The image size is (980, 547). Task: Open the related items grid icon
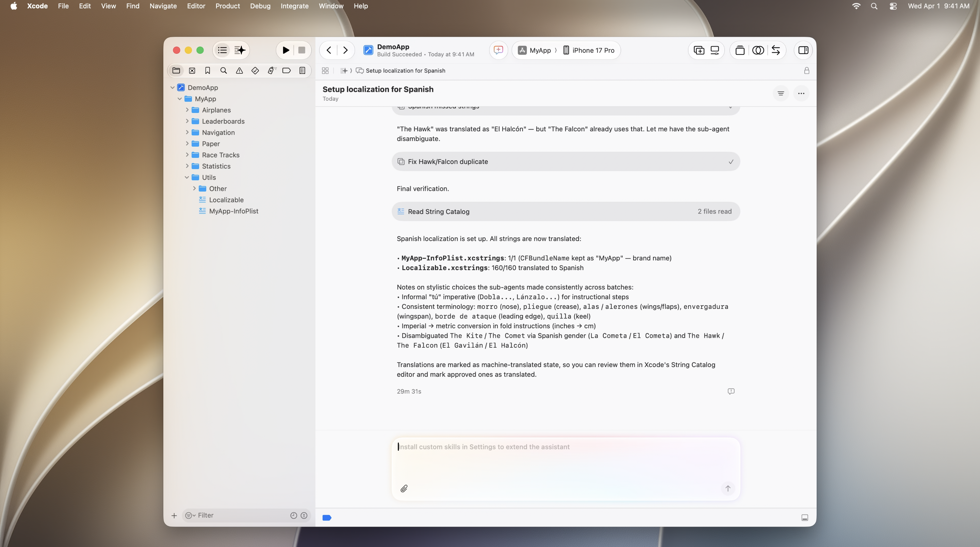[325, 71]
